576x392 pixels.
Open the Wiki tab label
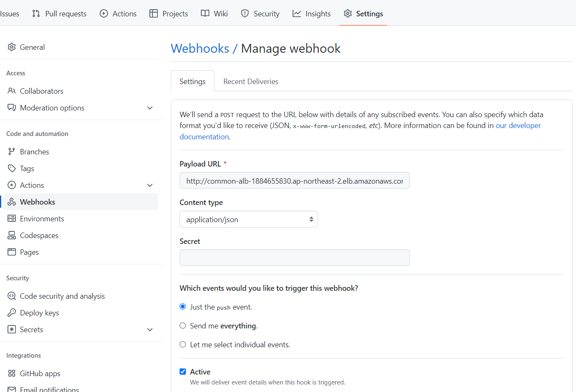221,13
